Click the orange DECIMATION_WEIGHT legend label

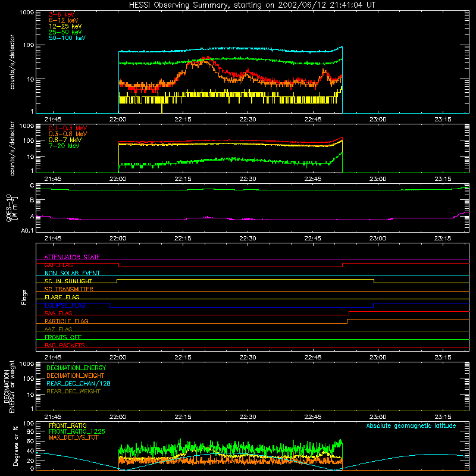[76, 375]
